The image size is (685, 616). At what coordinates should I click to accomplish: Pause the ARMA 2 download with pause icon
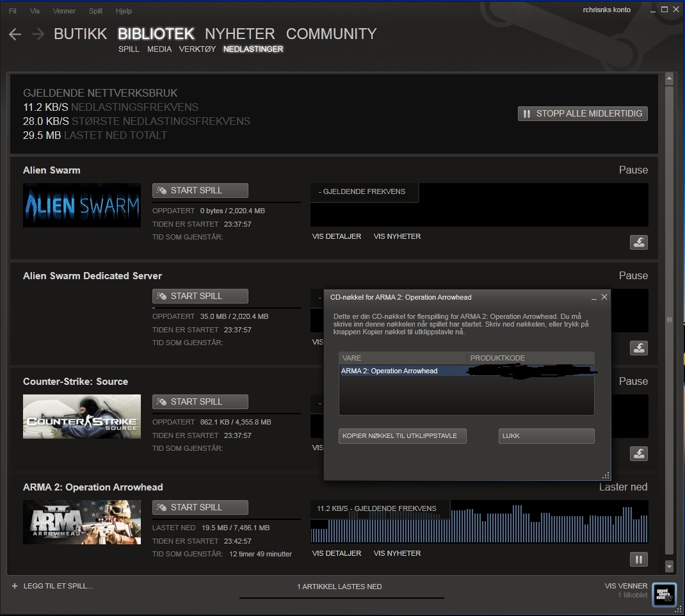click(x=639, y=560)
